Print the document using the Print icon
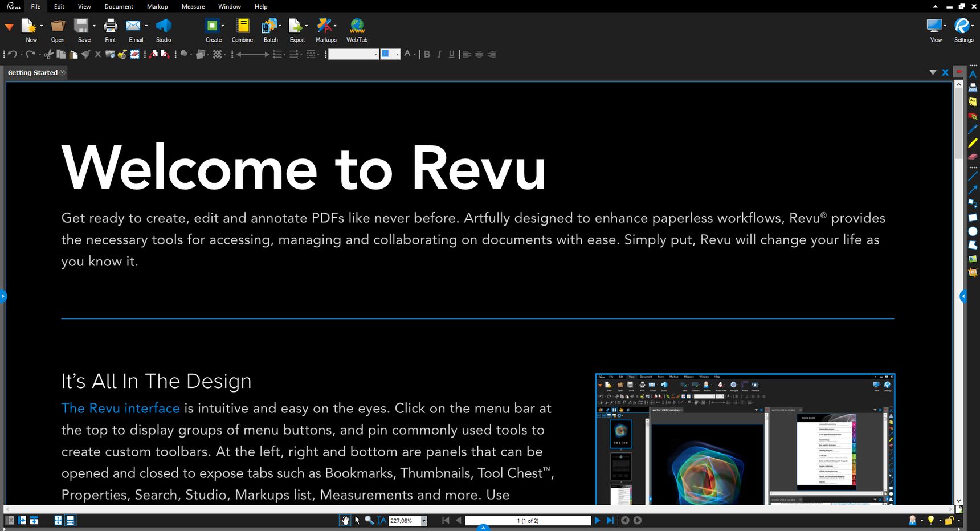This screenshot has width=980, height=531. click(x=110, y=26)
